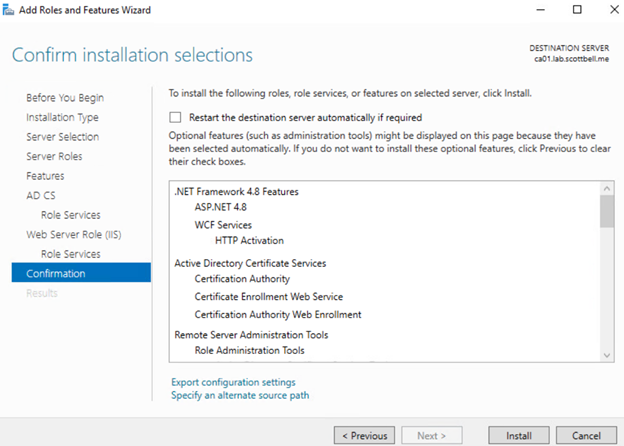Select the Server Selection step
The height and width of the screenshot is (446, 624).
[62, 137]
